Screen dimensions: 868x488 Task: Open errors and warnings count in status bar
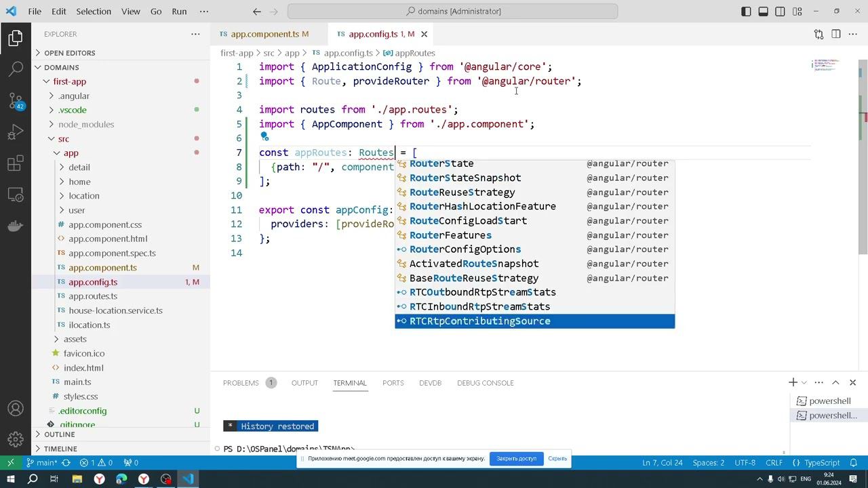(96, 463)
